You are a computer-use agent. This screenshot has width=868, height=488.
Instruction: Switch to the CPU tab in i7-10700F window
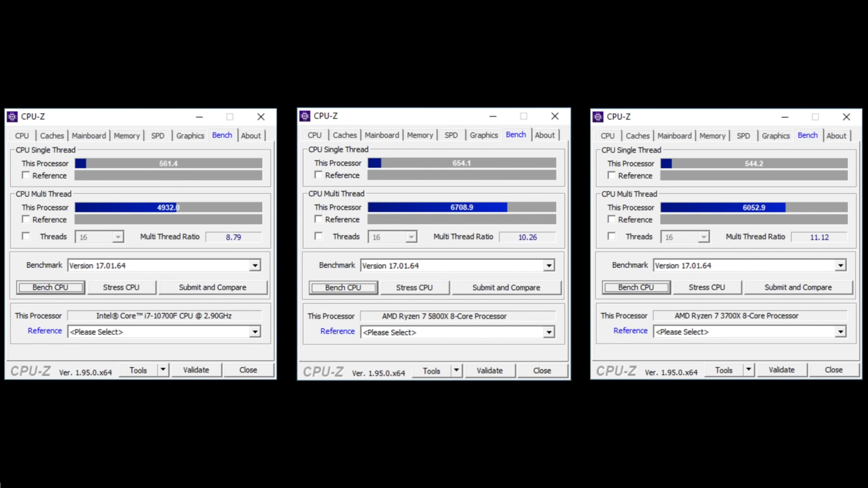(22, 136)
